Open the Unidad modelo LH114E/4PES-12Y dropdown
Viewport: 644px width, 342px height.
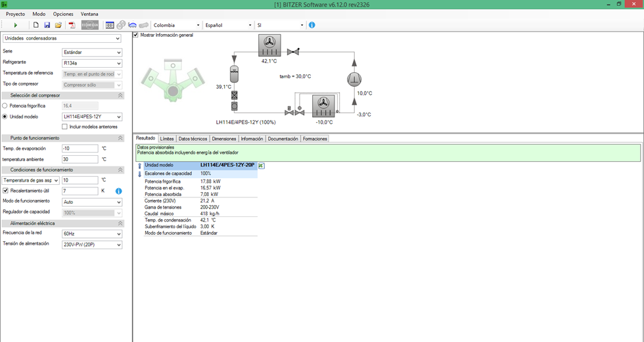point(92,117)
